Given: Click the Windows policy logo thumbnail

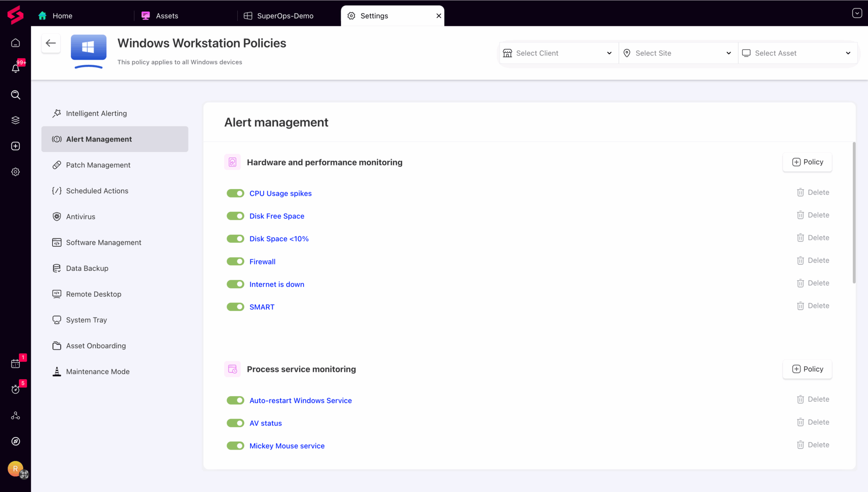Looking at the screenshot, I should 89,51.
